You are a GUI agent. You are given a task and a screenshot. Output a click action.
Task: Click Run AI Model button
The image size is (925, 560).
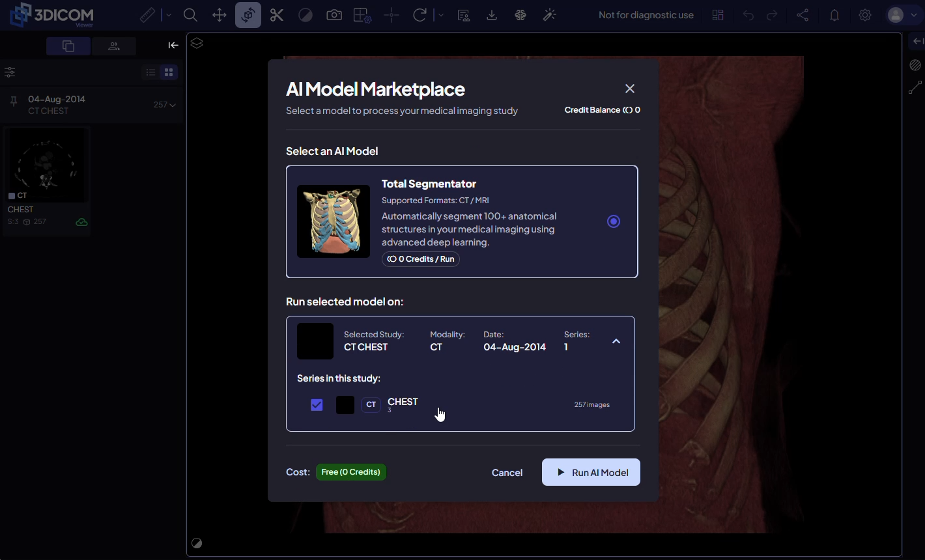(591, 472)
